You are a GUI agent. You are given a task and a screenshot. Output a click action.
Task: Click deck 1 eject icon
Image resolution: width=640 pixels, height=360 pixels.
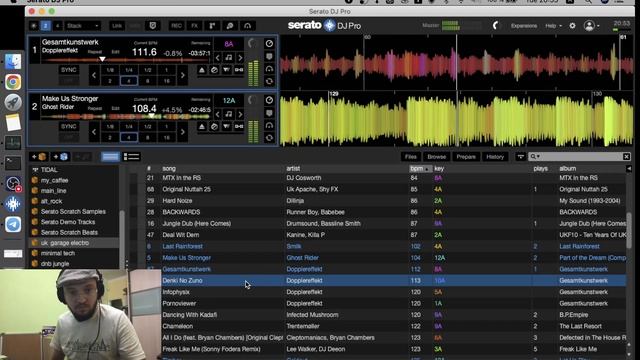[x=202, y=70]
